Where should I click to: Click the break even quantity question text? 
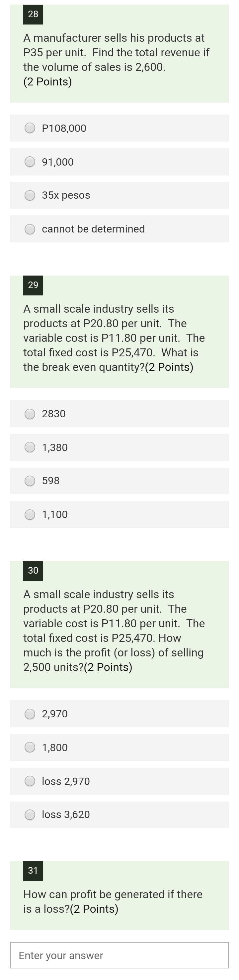[x=114, y=338]
